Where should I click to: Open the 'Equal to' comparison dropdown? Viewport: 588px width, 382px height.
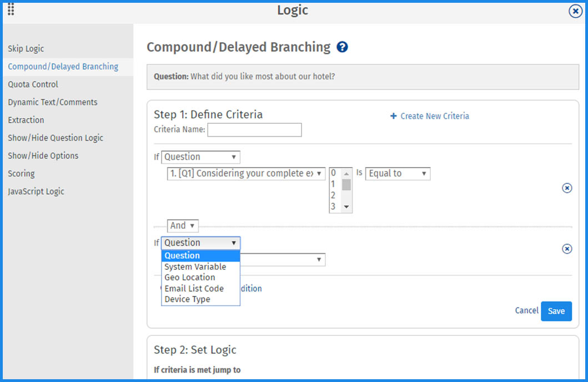pos(398,173)
